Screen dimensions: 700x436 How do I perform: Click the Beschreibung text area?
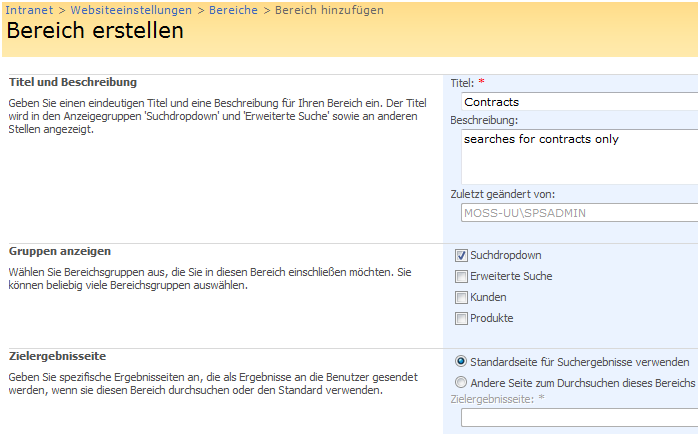pyautogui.click(x=580, y=157)
